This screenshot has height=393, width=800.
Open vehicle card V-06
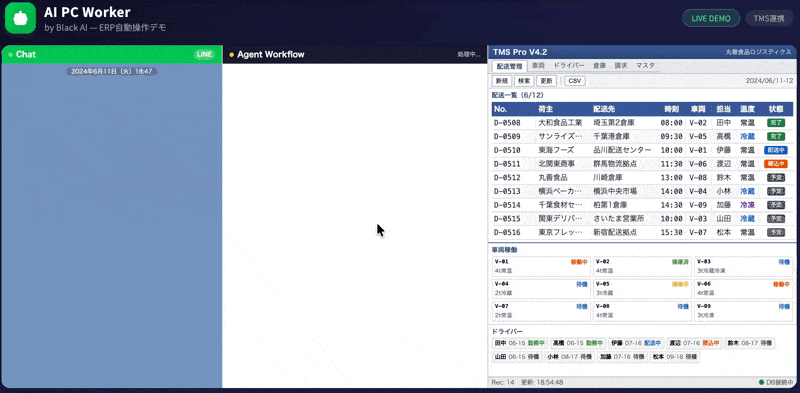click(x=743, y=289)
